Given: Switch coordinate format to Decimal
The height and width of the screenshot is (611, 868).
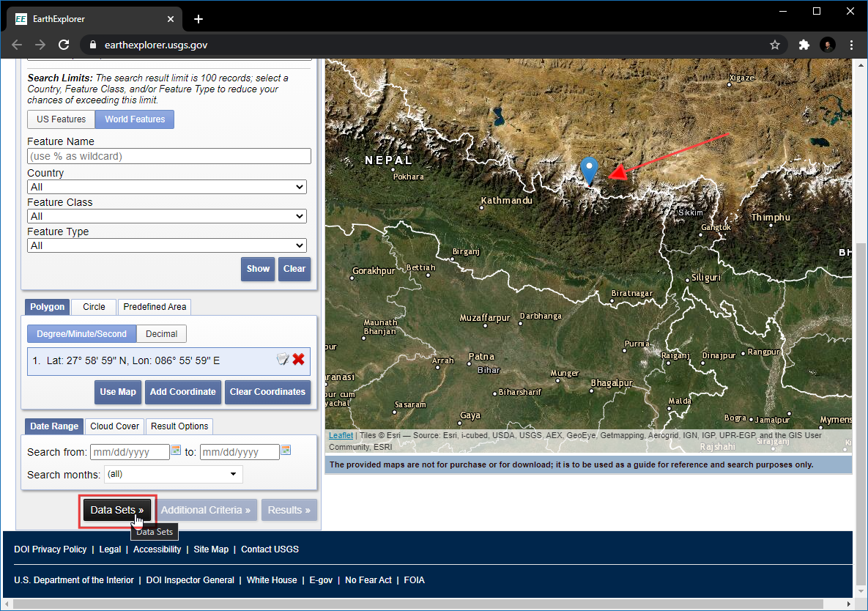Looking at the screenshot, I should click(x=161, y=334).
